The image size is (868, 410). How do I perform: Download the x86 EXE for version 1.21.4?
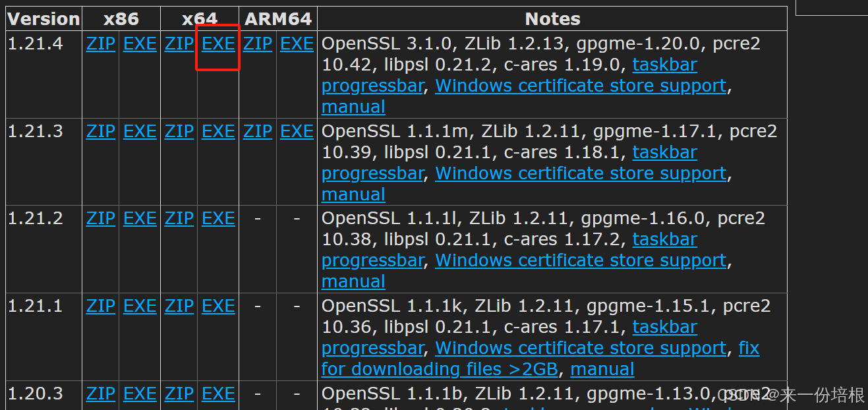(140, 44)
